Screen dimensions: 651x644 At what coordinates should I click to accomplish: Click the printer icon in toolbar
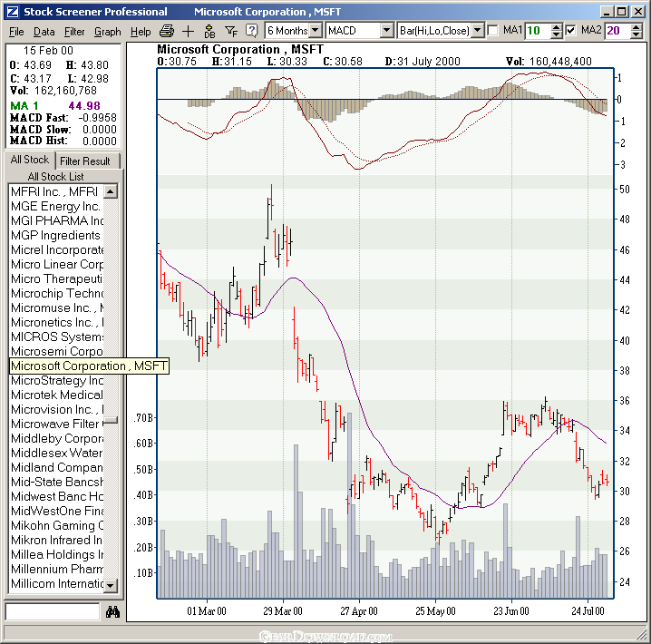(x=167, y=31)
